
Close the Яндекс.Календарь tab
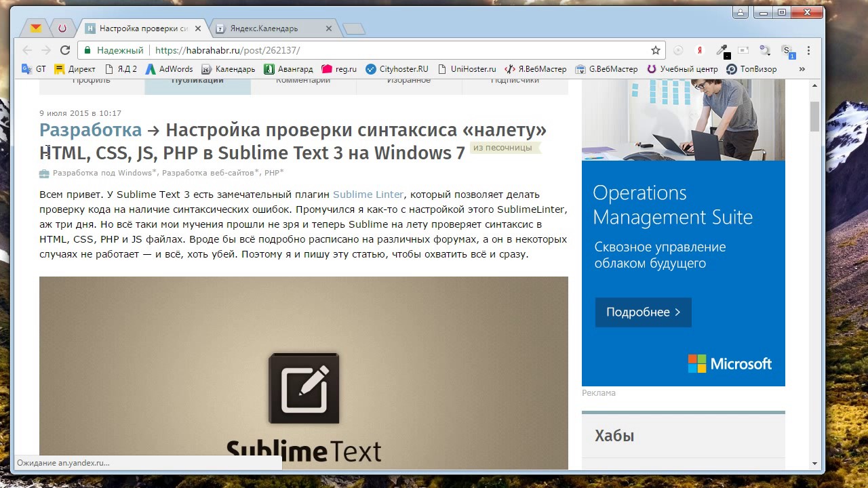(x=329, y=28)
